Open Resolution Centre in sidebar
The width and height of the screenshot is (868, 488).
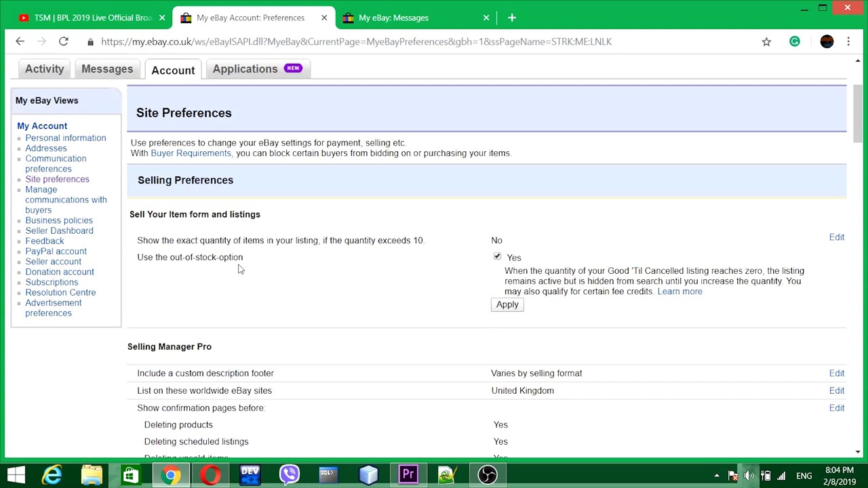[x=60, y=293]
